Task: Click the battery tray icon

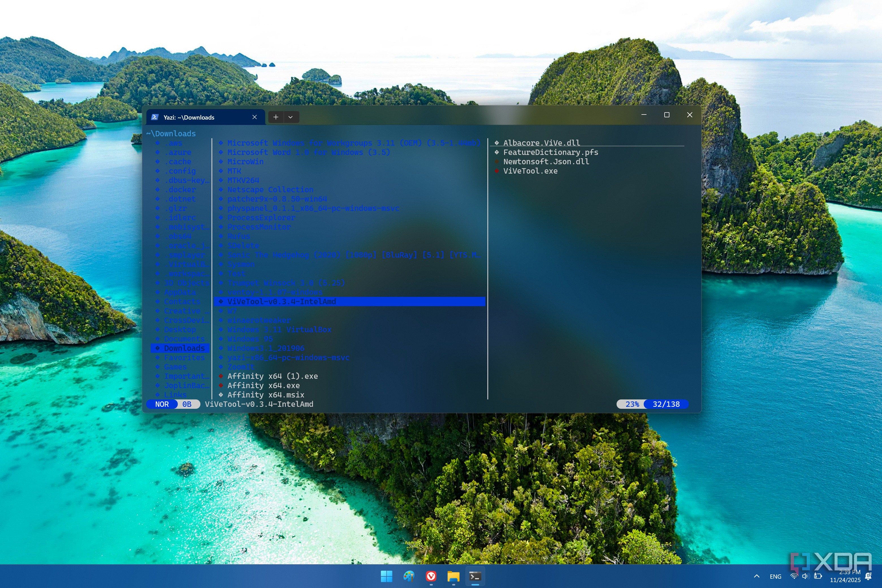Action: click(x=818, y=576)
